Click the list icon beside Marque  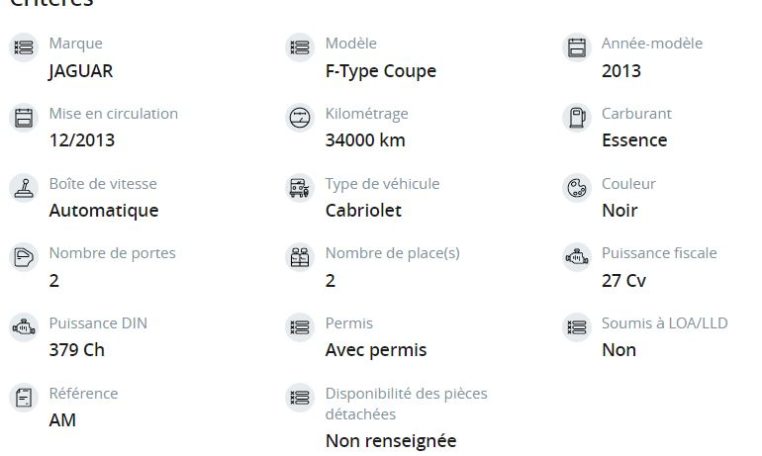pos(24,48)
